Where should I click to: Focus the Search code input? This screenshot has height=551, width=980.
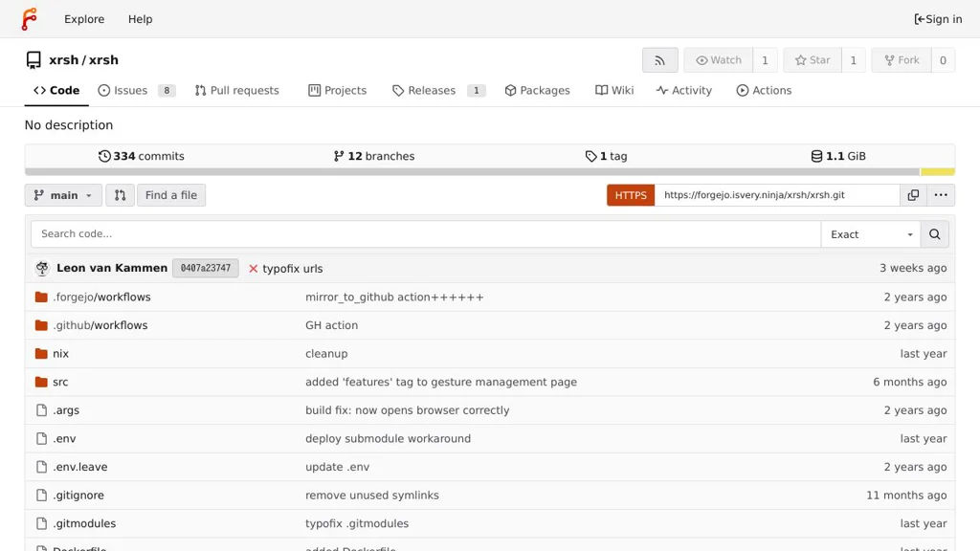click(426, 233)
